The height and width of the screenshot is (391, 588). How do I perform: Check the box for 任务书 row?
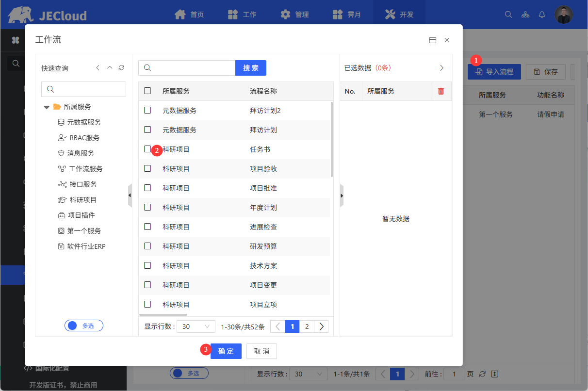click(x=147, y=149)
